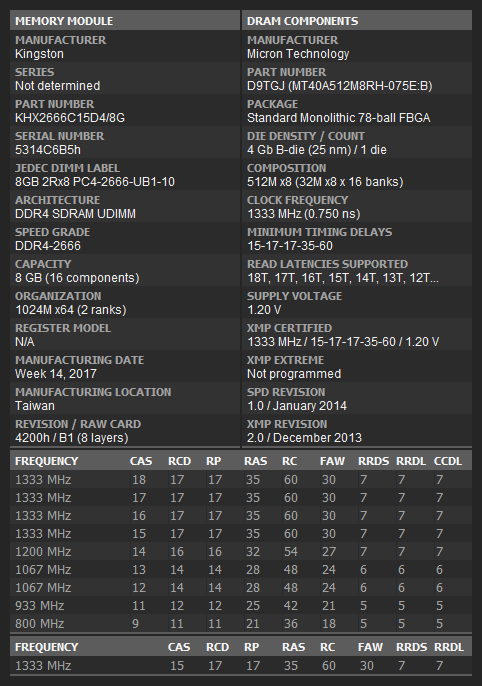
Task: Select serial number 5314C6B5h
Action: pyautogui.click(x=48, y=150)
